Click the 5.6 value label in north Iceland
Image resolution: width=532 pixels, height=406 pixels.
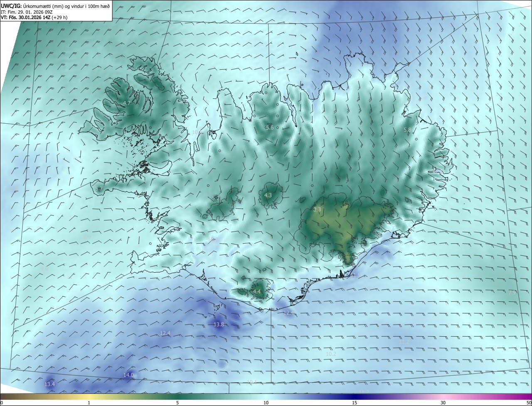(269, 127)
